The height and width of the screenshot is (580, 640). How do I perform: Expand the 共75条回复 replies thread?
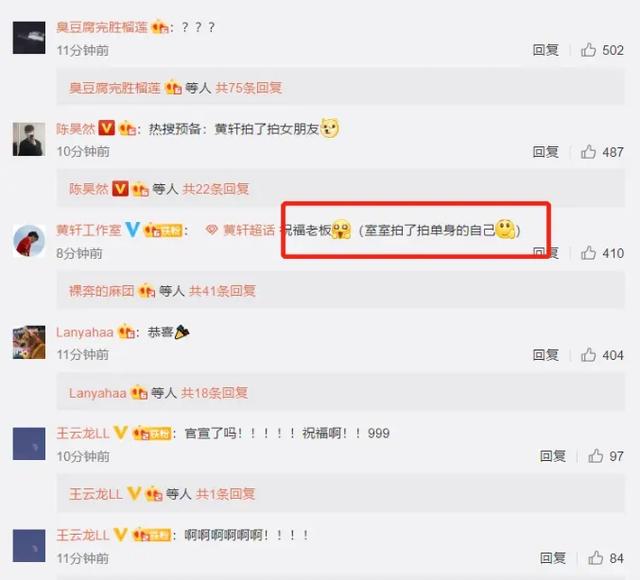249,88
